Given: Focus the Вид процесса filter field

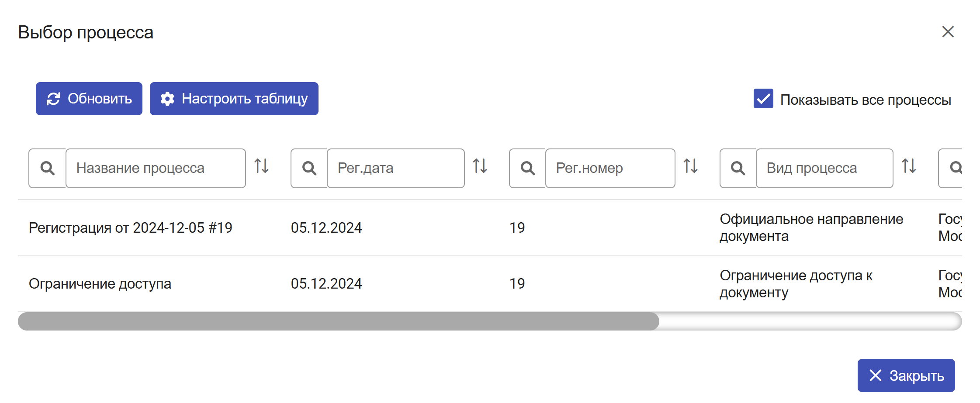Looking at the screenshot, I should (x=824, y=168).
